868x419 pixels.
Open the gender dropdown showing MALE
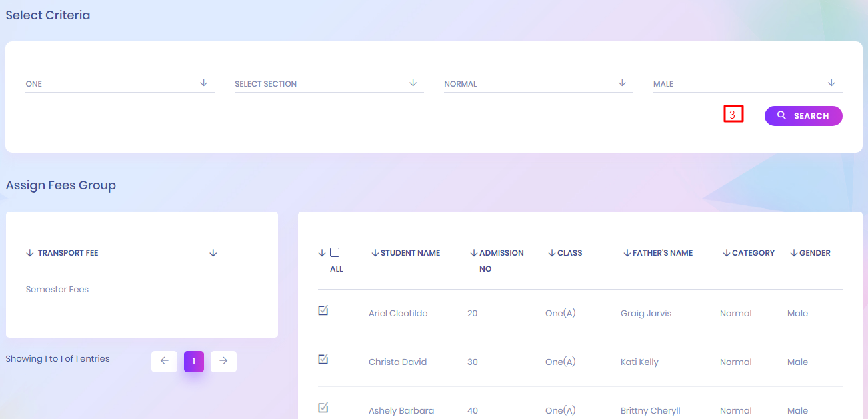[x=747, y=84]
